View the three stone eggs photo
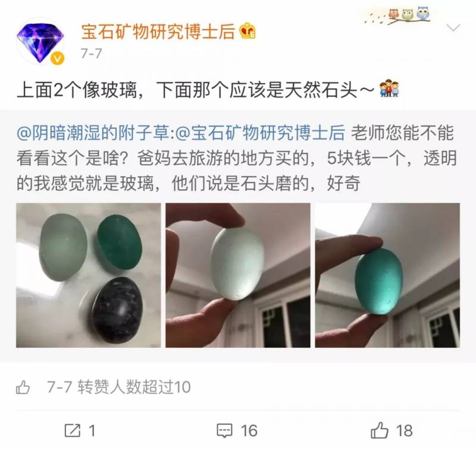This screenshot has width=476, height=450. [x=88, y=275]
